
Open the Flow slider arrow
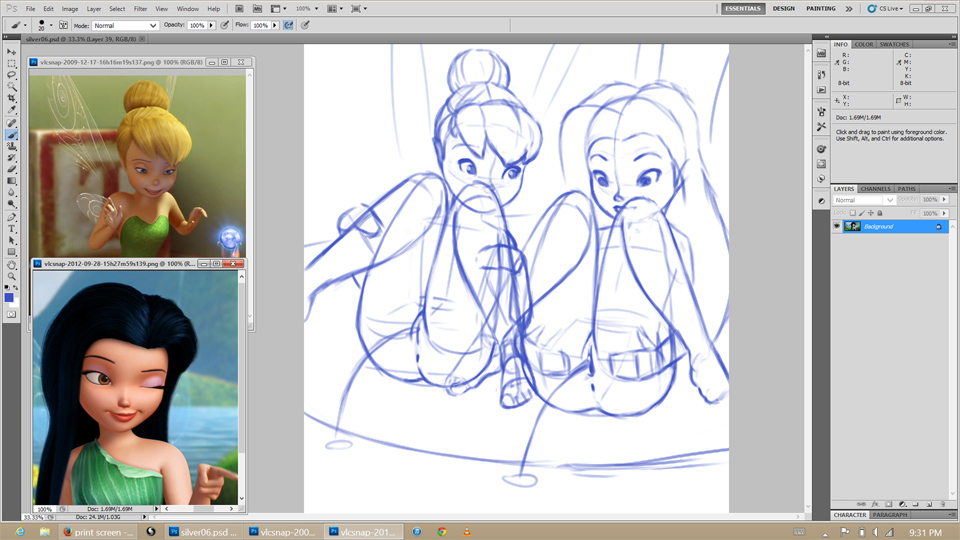tap(275, 26)
